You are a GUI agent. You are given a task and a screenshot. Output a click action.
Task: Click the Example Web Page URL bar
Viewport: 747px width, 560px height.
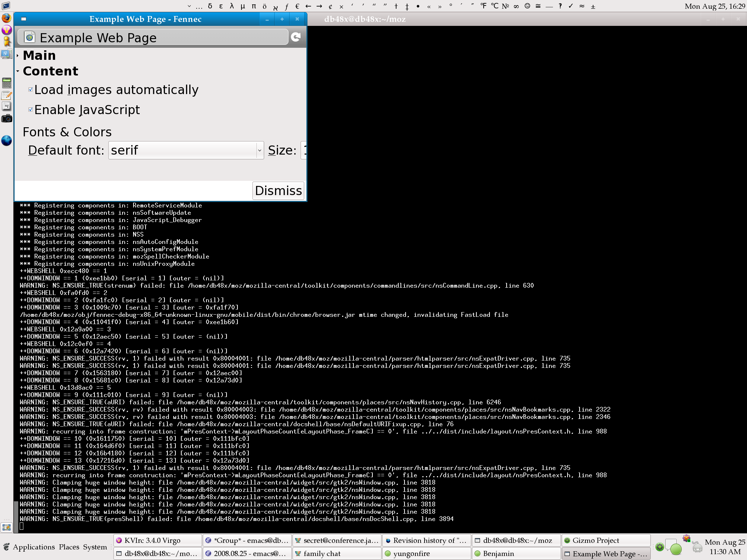[153, 37]
